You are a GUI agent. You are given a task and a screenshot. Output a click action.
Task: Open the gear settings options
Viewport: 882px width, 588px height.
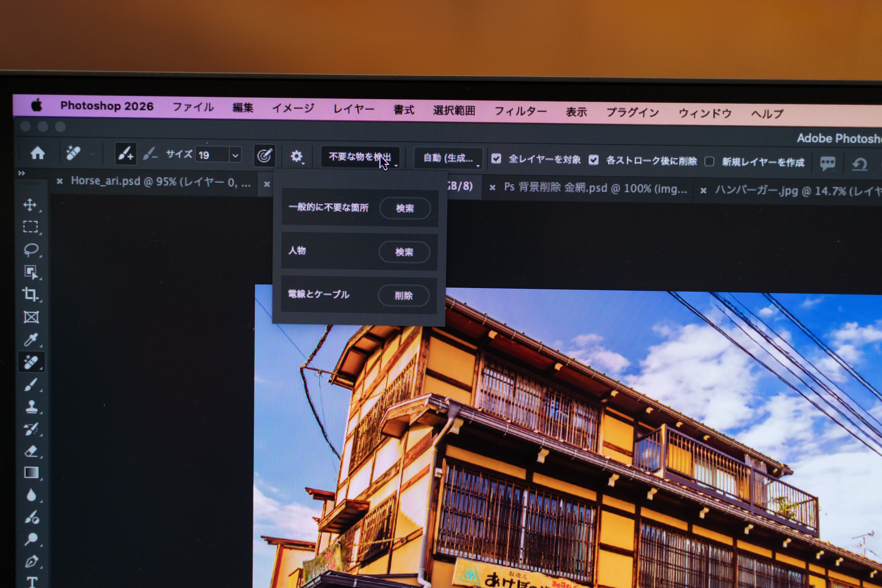click(297, 157)
